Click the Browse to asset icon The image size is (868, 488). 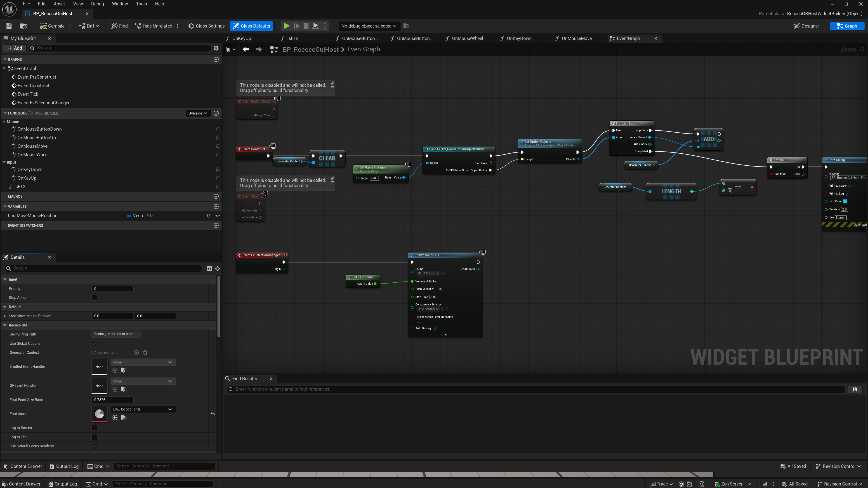(24, 26)
